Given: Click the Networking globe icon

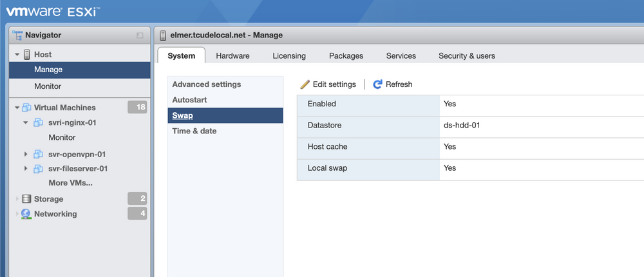Looking at the screenshot, I should pyautogui.click(x=26, y=214).
